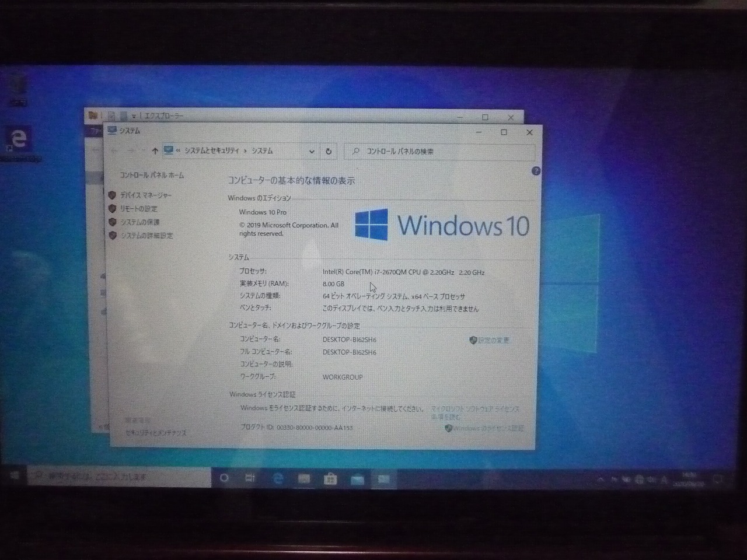
Task: Select the product ID 00330-80000-00000-AA153
Action: (314, 428)
